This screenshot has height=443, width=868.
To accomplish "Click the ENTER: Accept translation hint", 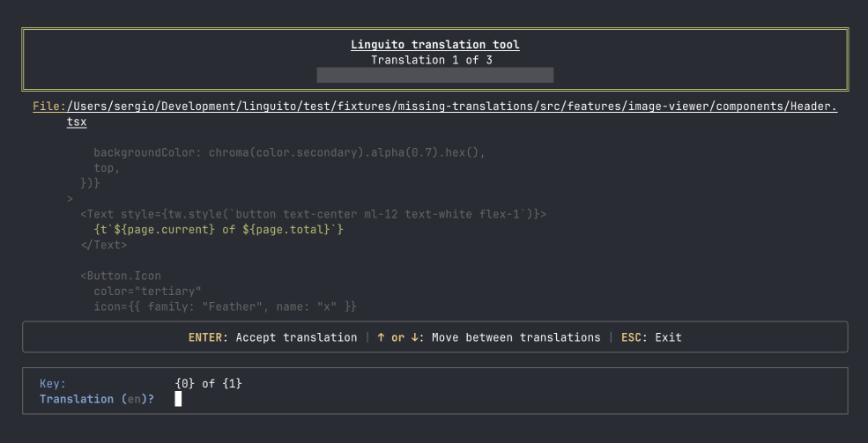I will tap(272, 337).
